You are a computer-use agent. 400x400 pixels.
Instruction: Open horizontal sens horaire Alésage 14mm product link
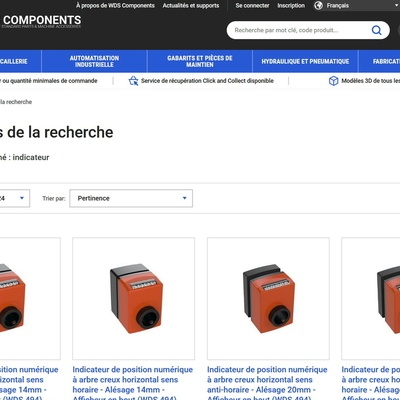click(133, 384)
